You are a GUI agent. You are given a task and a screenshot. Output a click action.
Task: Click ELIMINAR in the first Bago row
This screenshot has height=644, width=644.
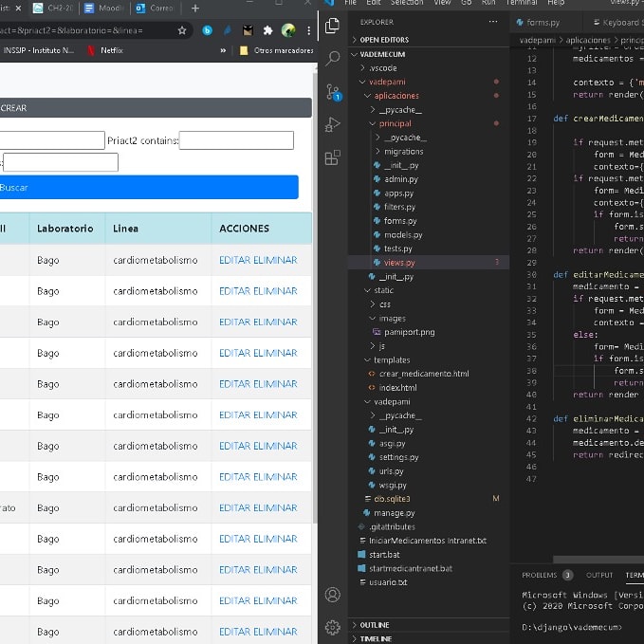(x=275, y=260)
